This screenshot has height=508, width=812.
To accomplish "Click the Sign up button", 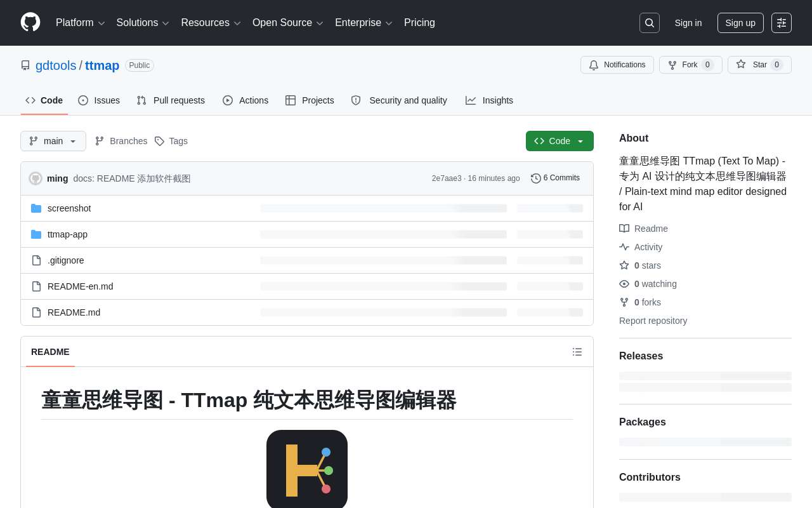I will point(740,23).
